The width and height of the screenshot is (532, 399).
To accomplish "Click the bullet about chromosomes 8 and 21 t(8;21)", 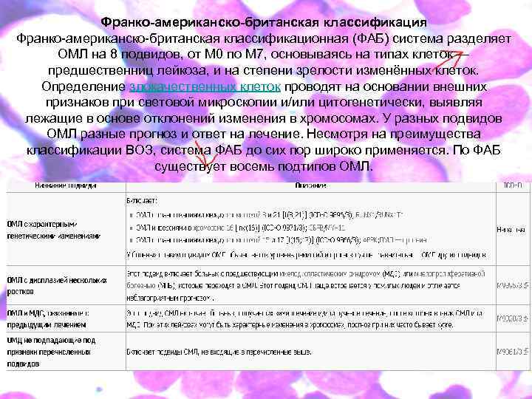I will pos(269,215).
